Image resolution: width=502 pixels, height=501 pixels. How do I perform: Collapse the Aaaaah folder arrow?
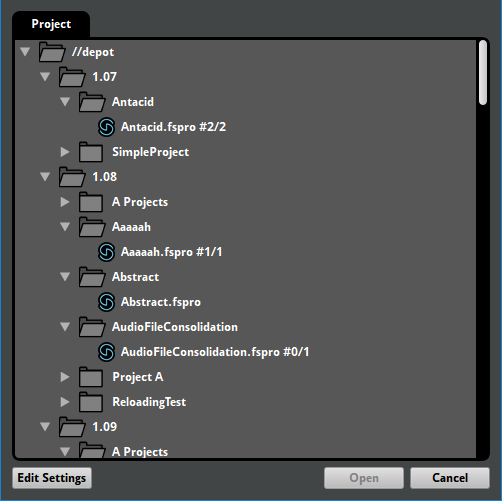[65, 227]
